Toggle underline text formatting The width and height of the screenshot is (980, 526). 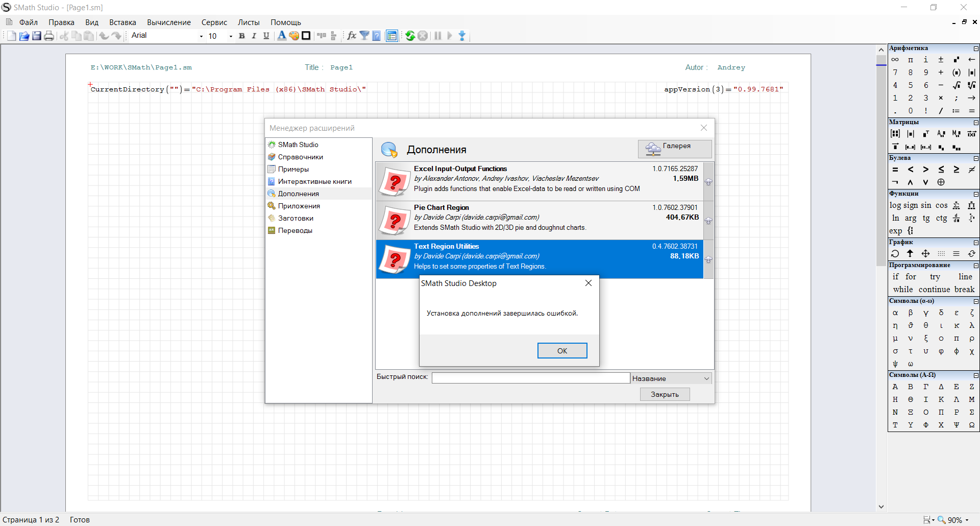point(266,36)
